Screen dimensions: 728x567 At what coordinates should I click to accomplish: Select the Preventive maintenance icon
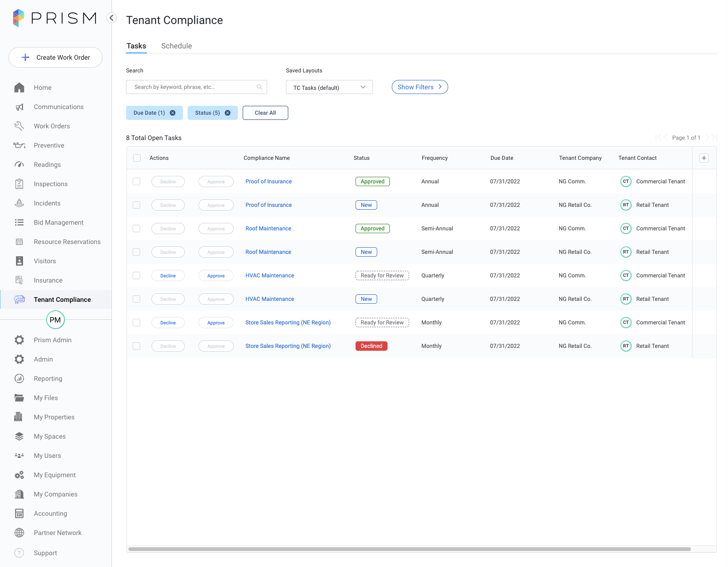pyautogui.click(x=19, y=145)
